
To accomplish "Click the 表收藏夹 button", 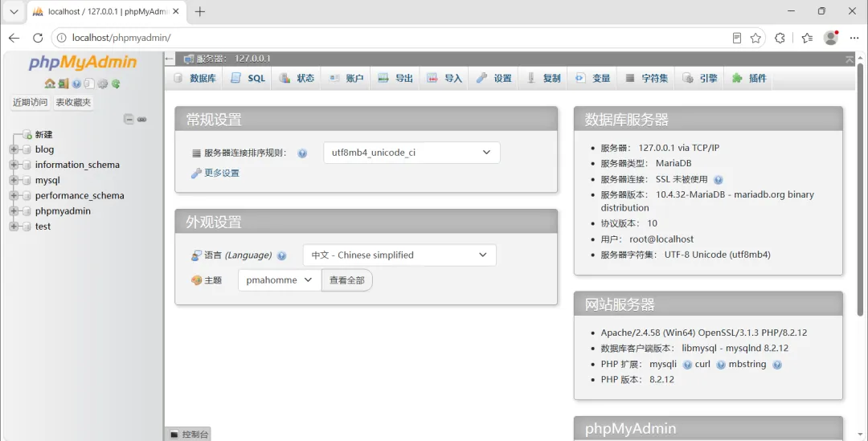I will (x=73, y=102).
